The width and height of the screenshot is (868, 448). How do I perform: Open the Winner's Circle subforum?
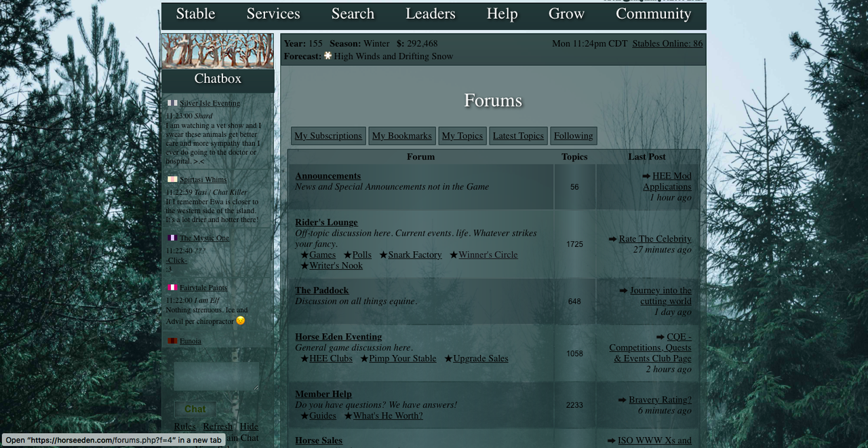[488, 255]
